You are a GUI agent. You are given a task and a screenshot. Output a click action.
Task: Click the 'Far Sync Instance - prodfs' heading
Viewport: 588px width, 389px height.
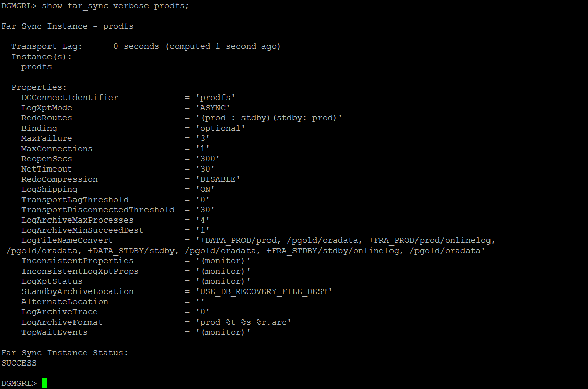click(67, 26)
